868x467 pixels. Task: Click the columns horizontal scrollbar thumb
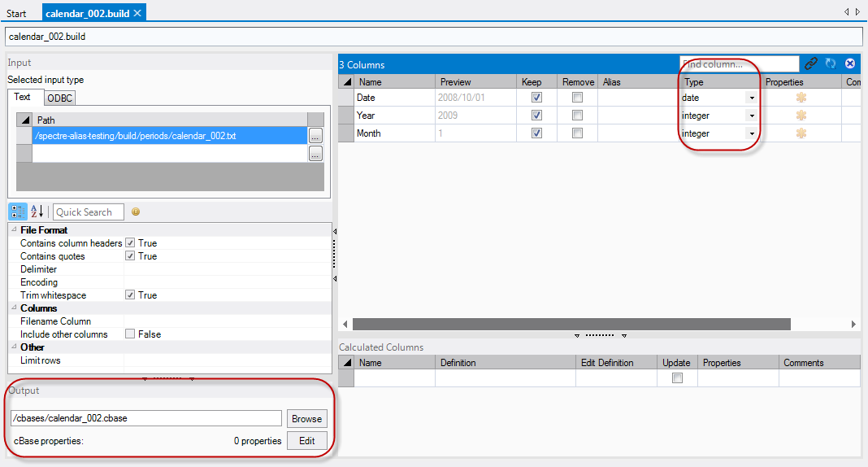tap(571, 324)
